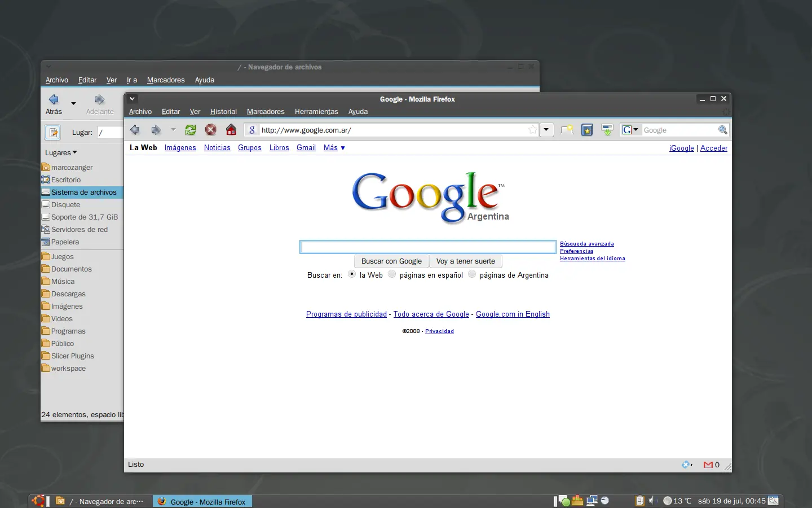
Task: Expand the 'Más' dropdown on Google bar
Action: point(334,148)
